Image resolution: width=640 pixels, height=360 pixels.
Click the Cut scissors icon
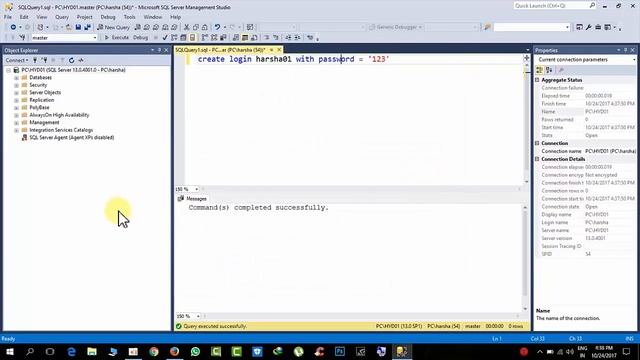[x=187, y=27]
